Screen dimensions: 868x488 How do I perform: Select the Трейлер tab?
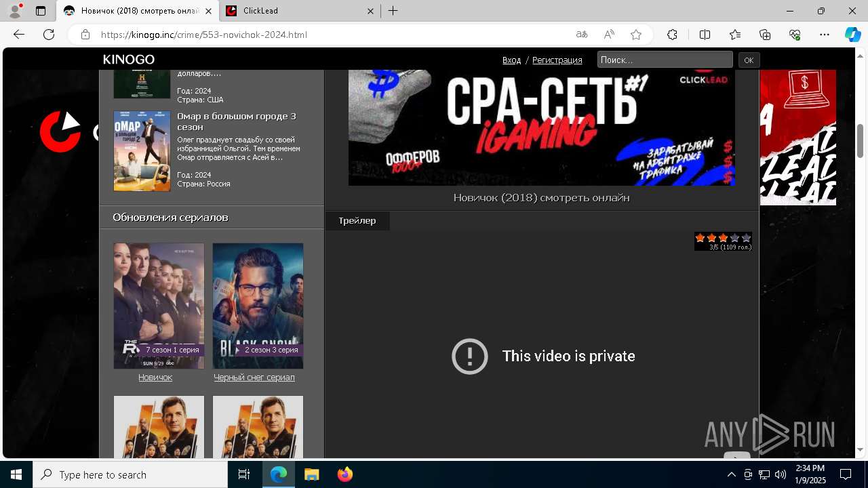357,221
